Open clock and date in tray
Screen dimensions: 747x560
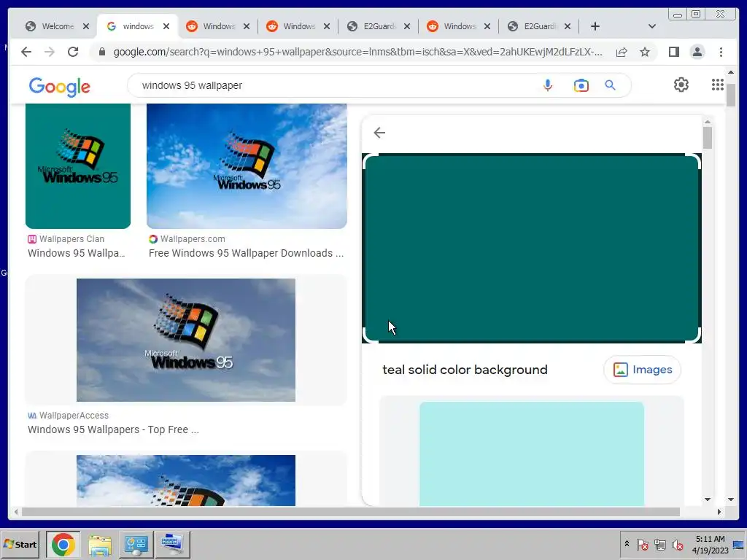(x=710, y=544)
